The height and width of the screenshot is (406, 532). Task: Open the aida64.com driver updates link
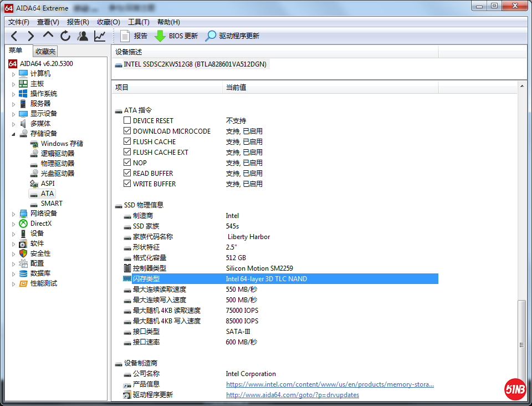click(292, 395)
